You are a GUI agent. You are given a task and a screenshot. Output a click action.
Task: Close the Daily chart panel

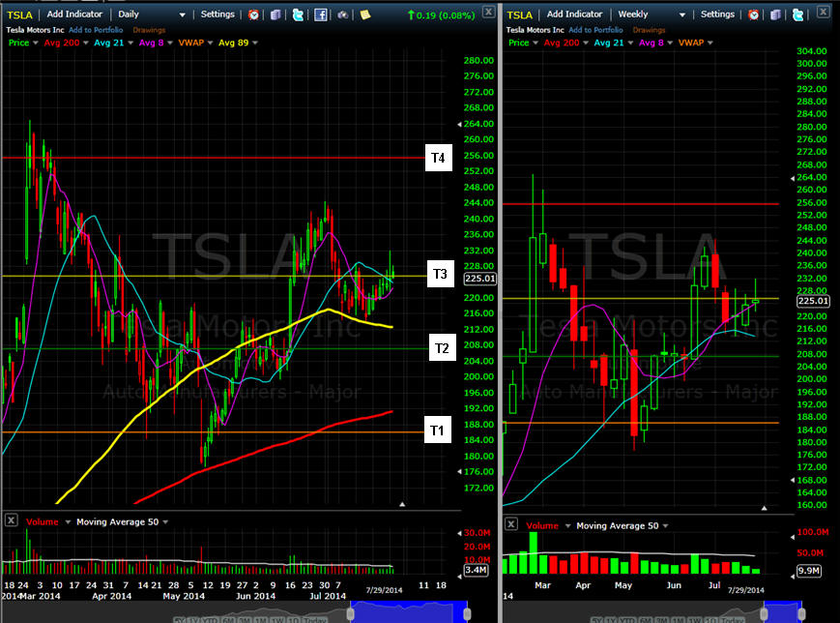tap(488, 12)
